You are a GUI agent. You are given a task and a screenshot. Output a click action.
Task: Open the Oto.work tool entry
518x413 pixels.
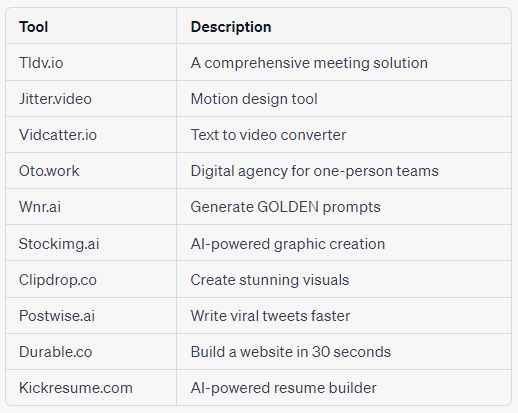click(x=49, y=171)
